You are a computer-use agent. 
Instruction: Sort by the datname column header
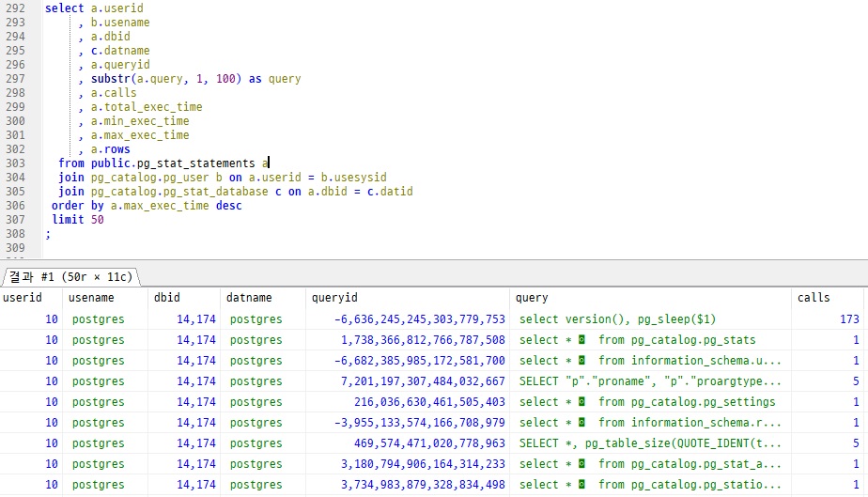coord(262,298)
